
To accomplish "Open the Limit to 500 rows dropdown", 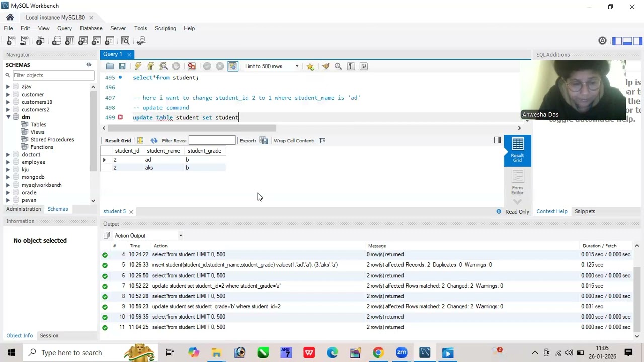I will 272,66.
